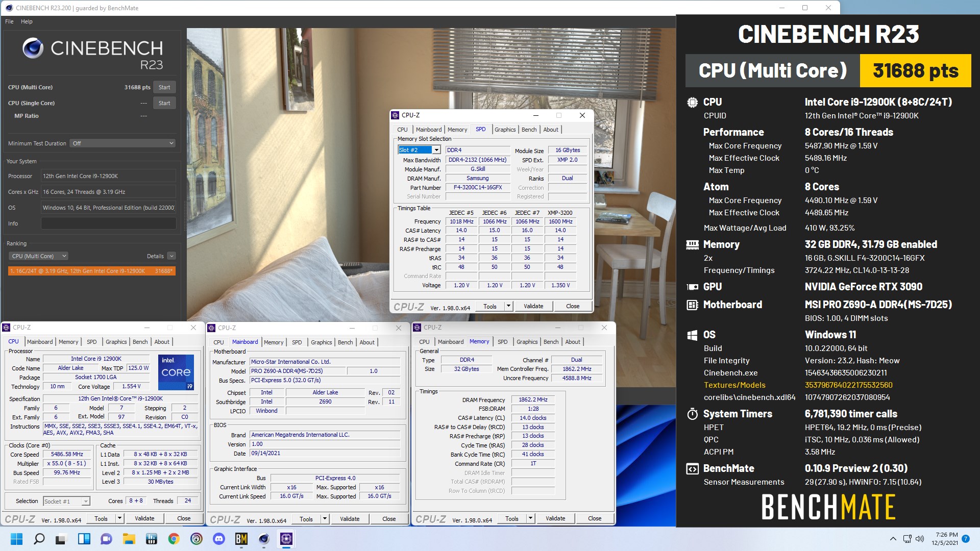Image resolution: width=980 pixels, height=551 pixels.
Task: Open taskbar Search
Action: tap(39, 539)
